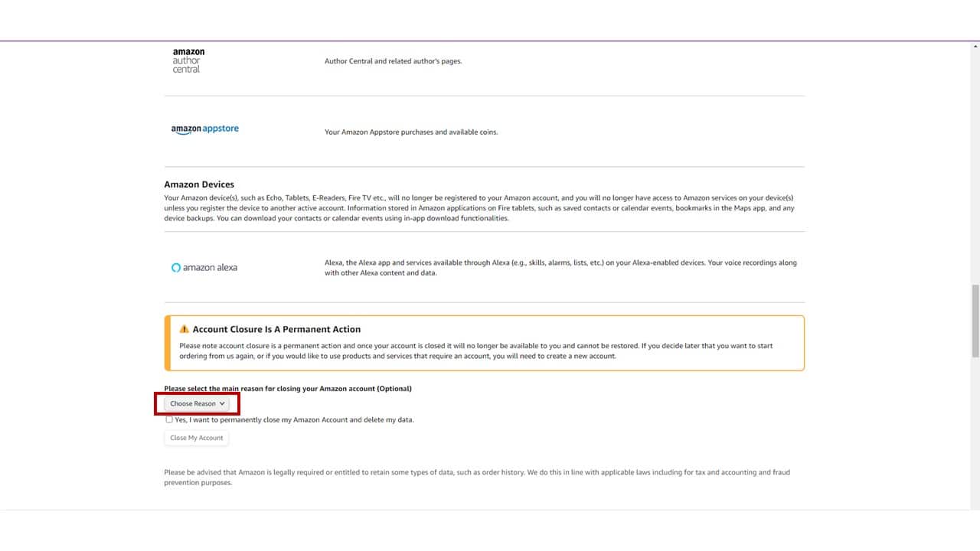Image resolution: width=980 pixels, height=551 pixels.
Task: Click the Amazon Alexa logo
Action: coord(204,268)
